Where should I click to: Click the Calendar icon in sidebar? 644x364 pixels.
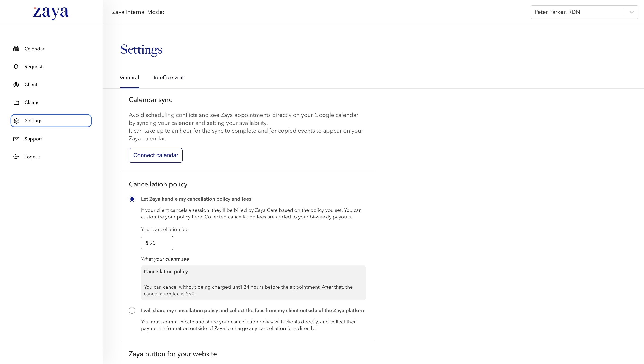coord(16,49)
